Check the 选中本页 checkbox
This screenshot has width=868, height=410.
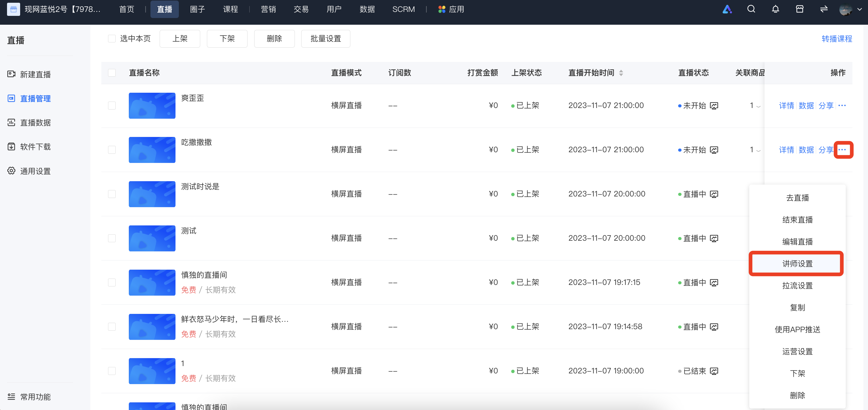click(112, 38)
